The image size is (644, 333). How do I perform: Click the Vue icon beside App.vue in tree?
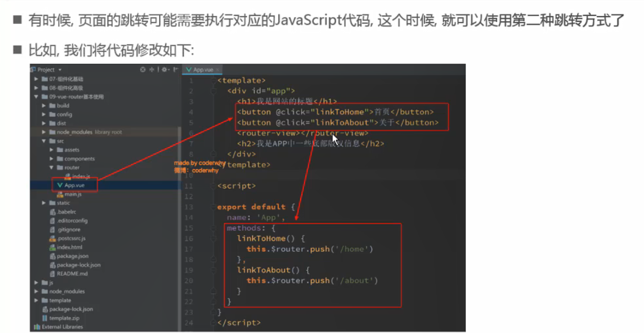coord(60,185)
